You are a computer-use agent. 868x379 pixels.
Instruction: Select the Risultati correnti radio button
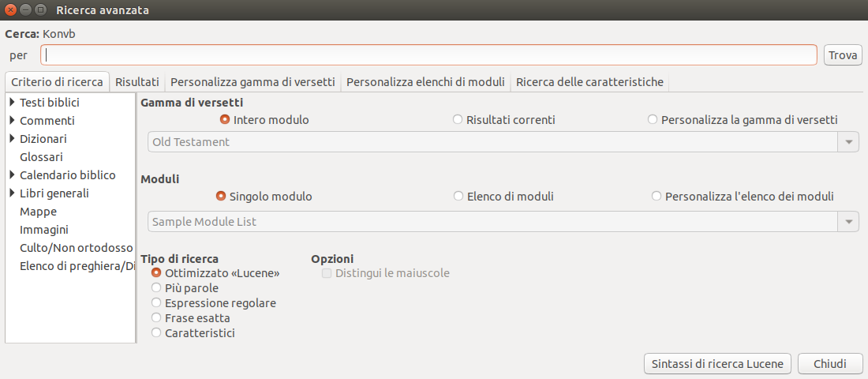click(x=457, y=120)
